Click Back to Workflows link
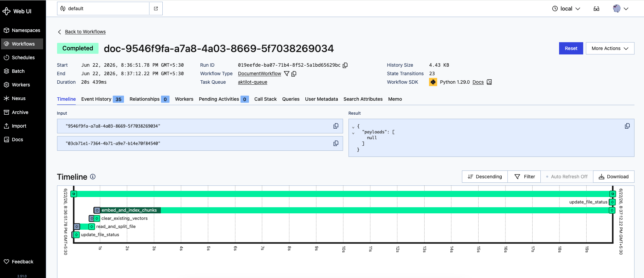 (x=85, y=32)
